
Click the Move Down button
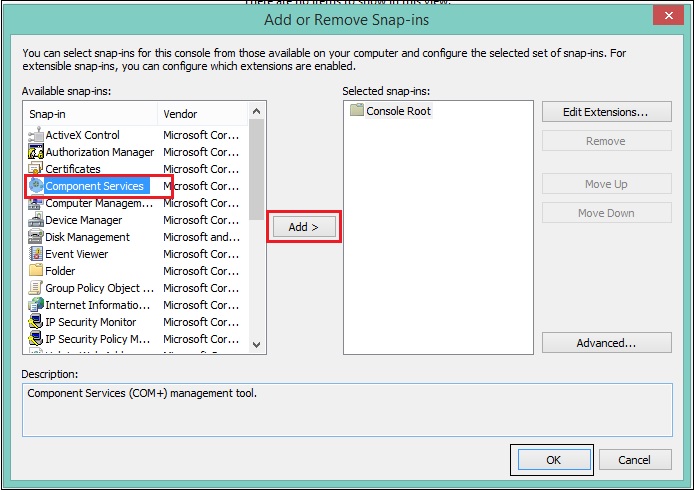(x=606, y=213)
